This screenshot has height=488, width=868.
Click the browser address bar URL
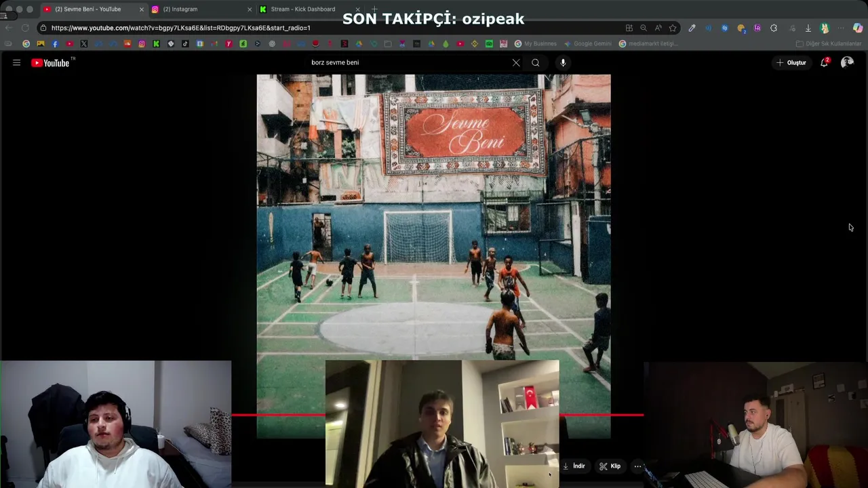tap(180, 28)
